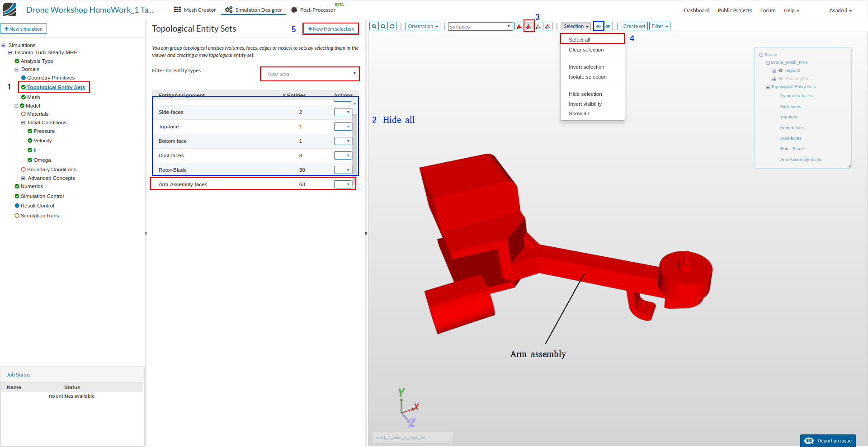This screenshot has height=447, width=868.
Task: Toggle visibility eye for RotatingZone in scene tree
Action: [781, 79]
